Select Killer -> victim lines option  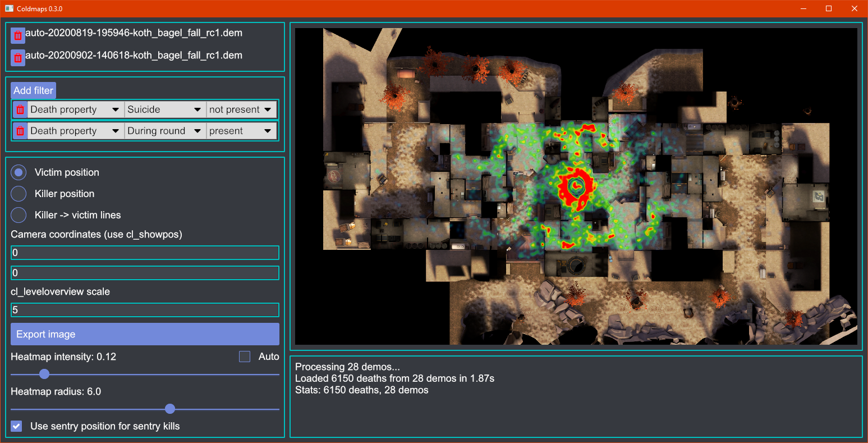(19, 215)
